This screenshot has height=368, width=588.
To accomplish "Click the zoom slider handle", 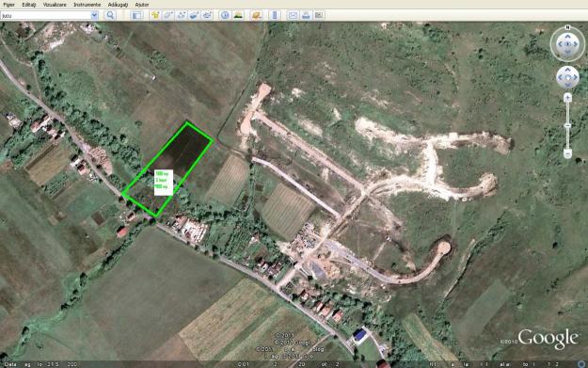I will pos(567,125).
